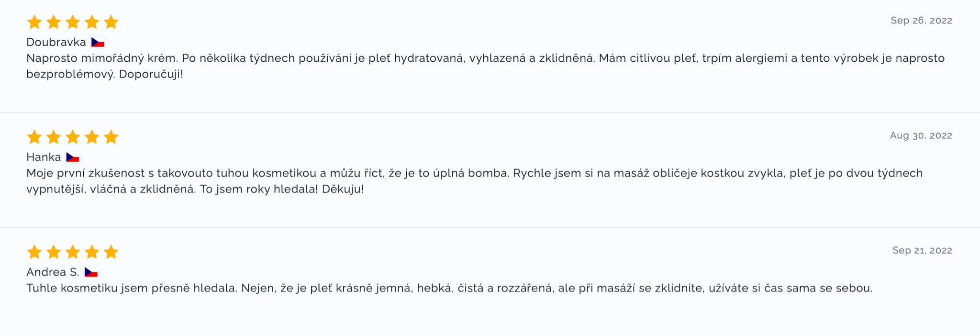Click Czech flag next to Doubravka

(x=98, y=42)
